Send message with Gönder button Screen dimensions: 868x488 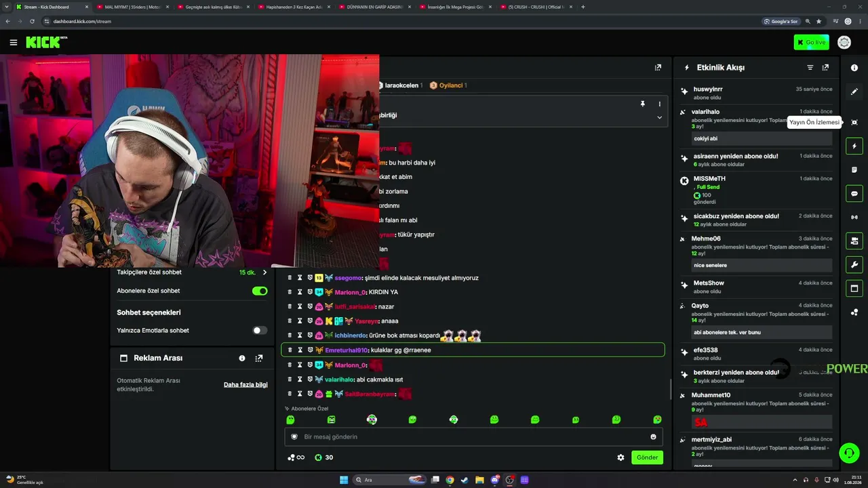[647, 457]
